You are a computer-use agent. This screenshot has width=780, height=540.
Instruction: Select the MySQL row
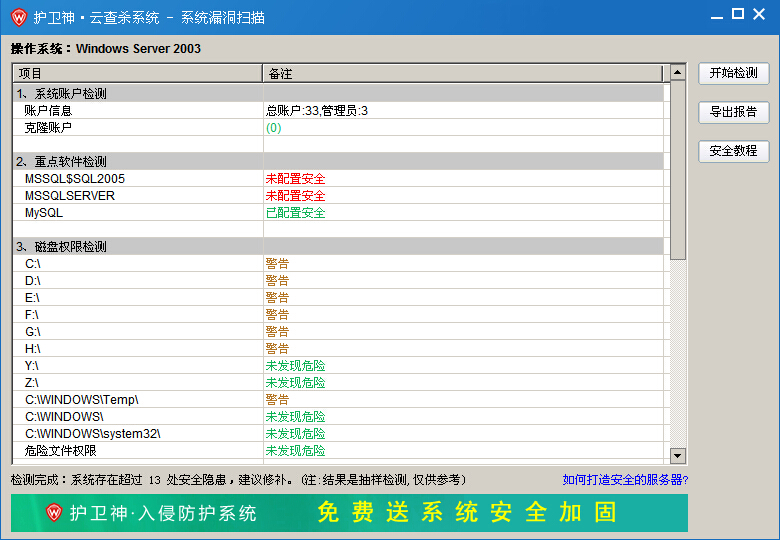[x=338, y=212]
